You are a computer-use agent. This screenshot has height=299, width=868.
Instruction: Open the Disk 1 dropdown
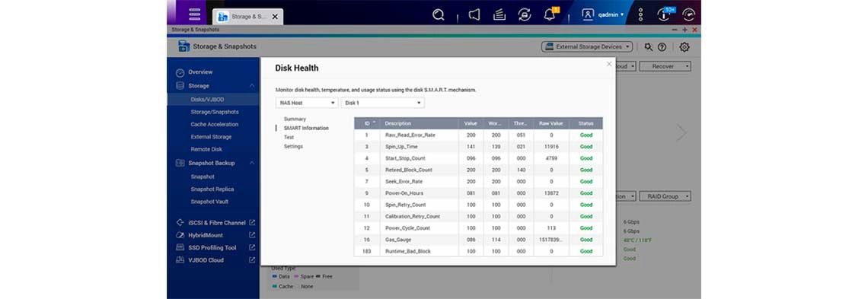[382, 103]
